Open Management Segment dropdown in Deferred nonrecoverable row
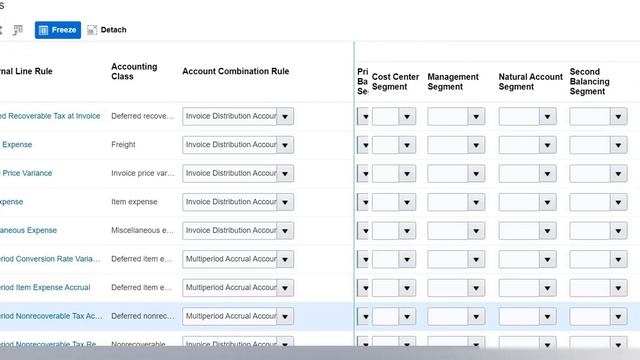 [476, 316]
